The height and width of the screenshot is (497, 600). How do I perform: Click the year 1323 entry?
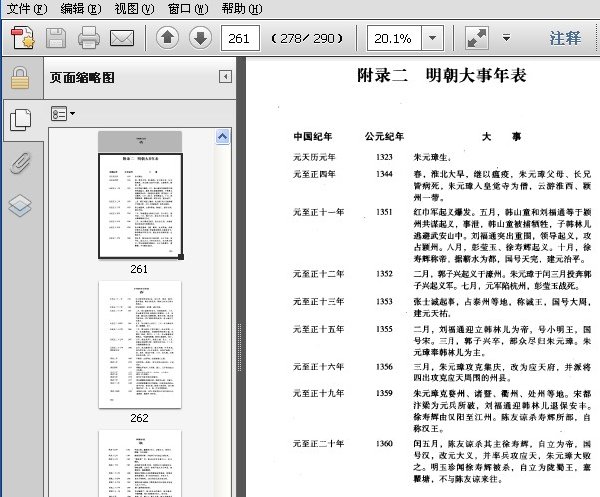pyautogui.click(x=384, y=157)
